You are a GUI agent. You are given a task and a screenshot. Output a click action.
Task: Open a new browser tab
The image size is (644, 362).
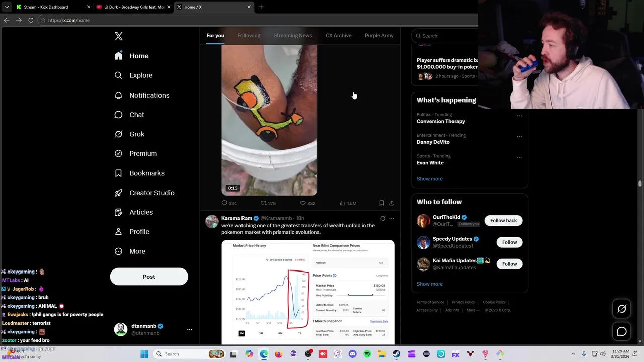[261, 7]
